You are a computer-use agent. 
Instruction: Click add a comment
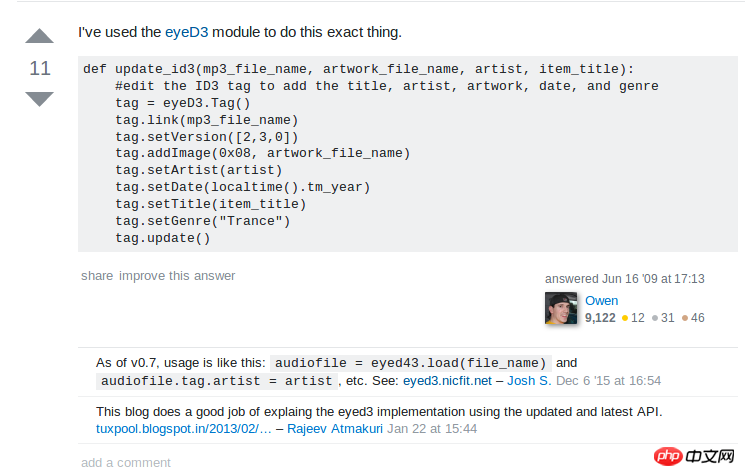(126, 462)
